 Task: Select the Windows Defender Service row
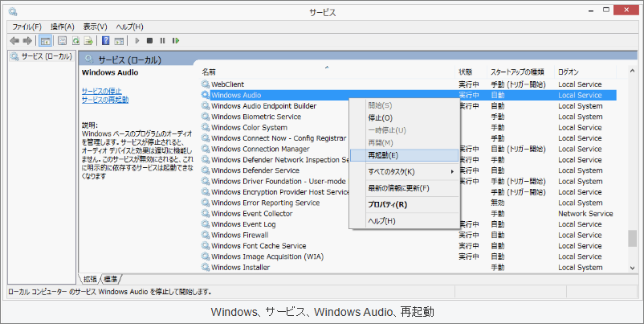point(409,170)
